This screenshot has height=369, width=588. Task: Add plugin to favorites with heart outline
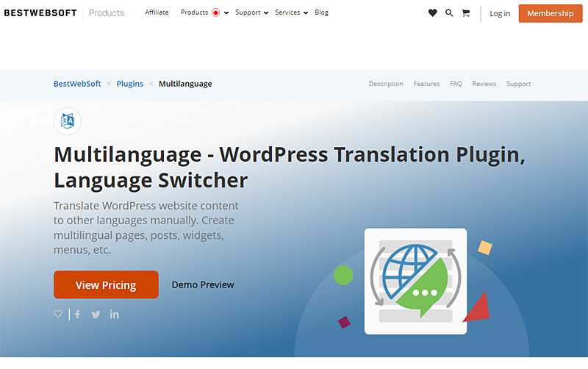pos(58,314)
